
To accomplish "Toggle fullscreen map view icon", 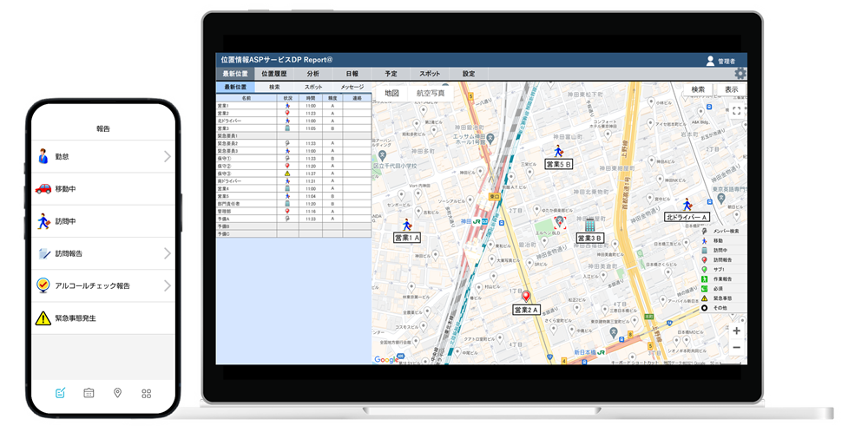I will 736,110.
